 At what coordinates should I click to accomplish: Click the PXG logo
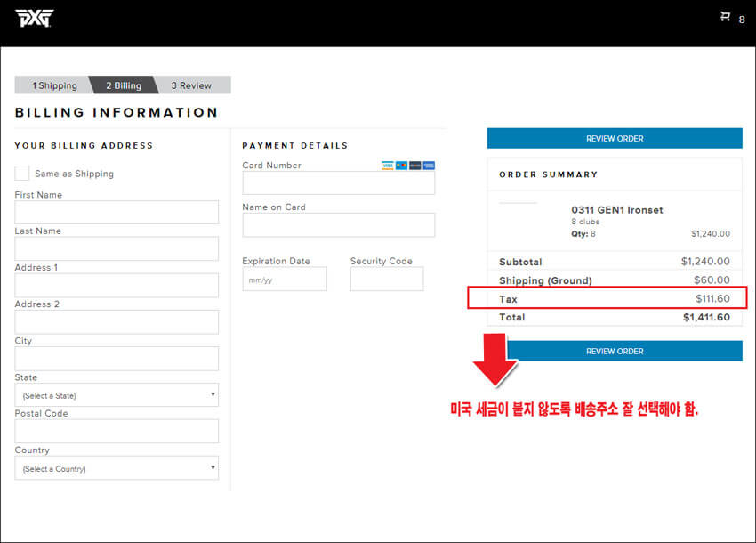coord(34,19)
